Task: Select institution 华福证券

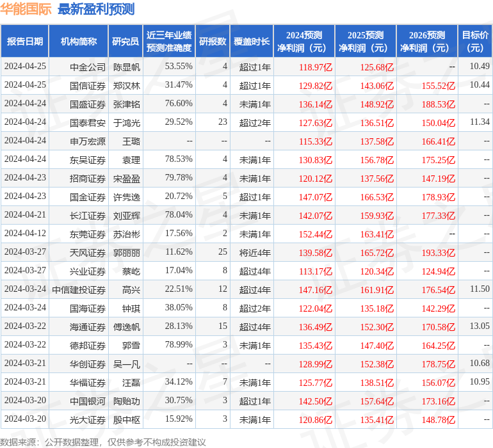Action: tap(88, 382)
